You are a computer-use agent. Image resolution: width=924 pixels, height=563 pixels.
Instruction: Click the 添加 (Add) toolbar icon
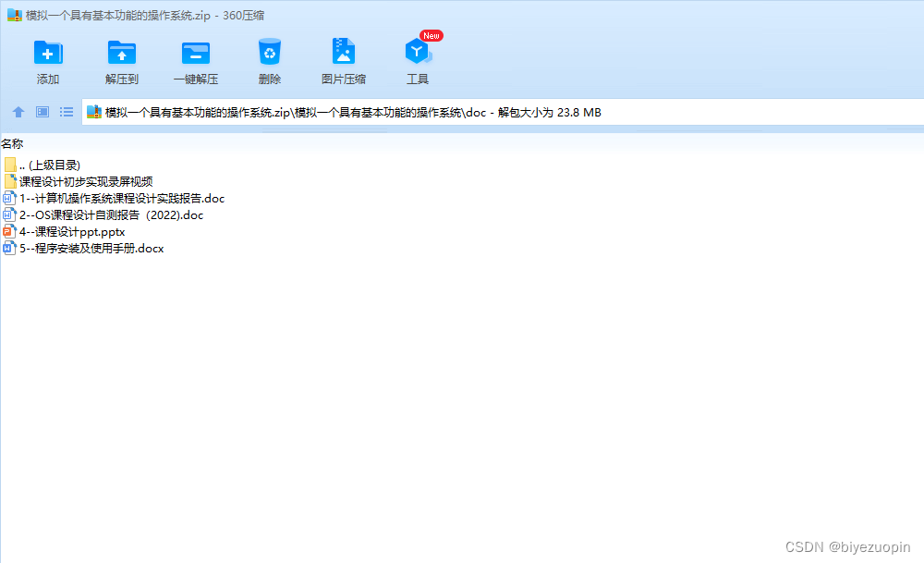click(47, 53)
